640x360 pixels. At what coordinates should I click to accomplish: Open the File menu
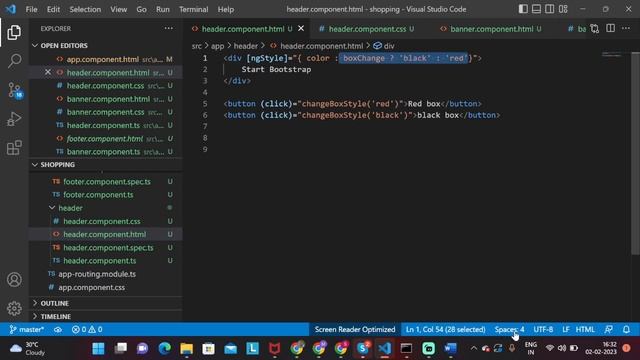(31, 9)
